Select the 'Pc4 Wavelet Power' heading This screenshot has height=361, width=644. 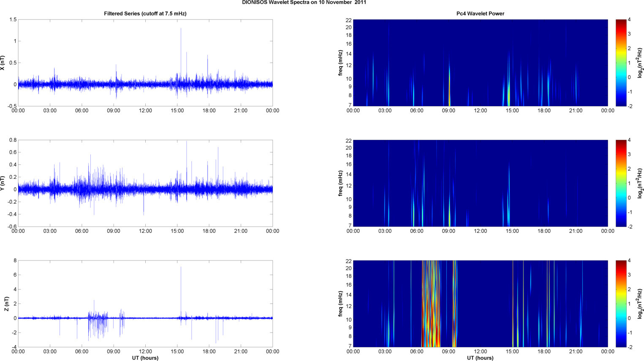click(480, 14)
